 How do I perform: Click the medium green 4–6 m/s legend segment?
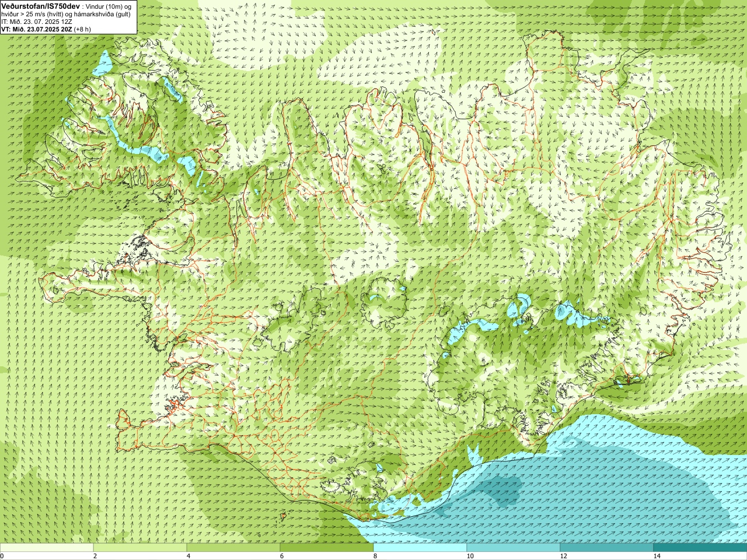(233, 548)
